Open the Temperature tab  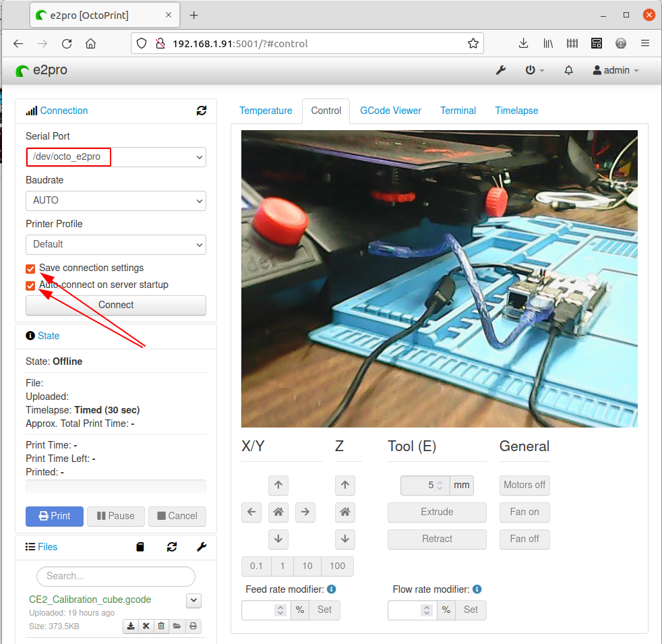tap(266, 111)
